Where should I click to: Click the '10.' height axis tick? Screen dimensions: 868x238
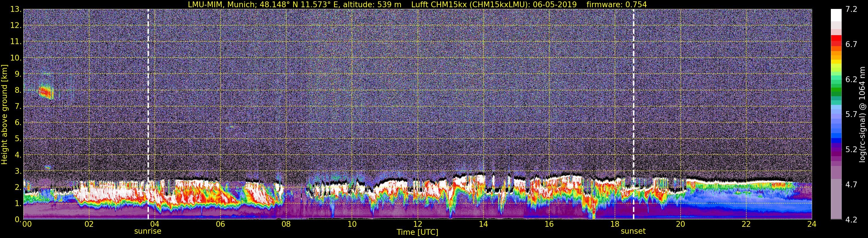(x=16, y=58)
